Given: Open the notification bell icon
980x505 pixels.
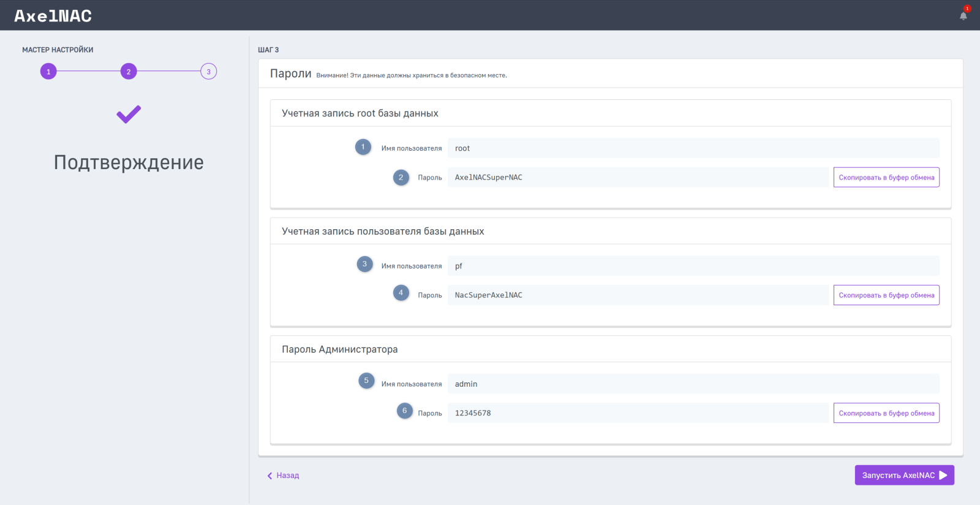Looking at the screenshot, I should [963, 15].
